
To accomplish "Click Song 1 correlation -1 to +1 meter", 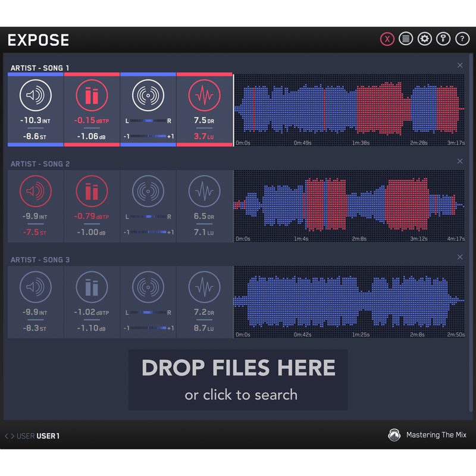I will click(x=148, y=136).
